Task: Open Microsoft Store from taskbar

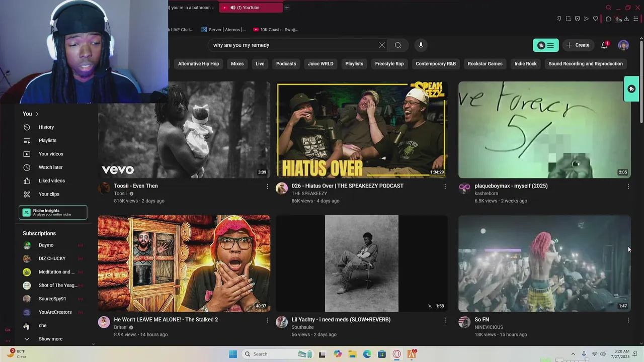Action: point(382,354)
